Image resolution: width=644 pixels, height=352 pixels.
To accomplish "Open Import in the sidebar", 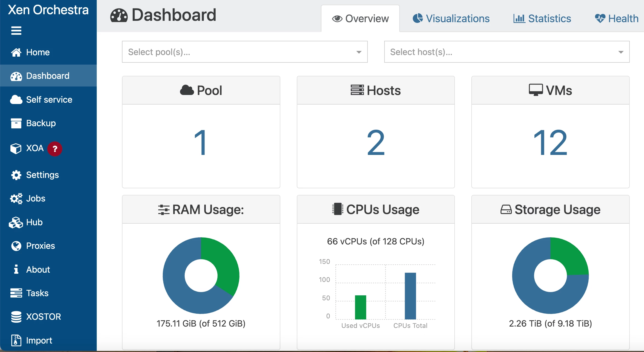I will pyautogui.click(x=48, y=340).
